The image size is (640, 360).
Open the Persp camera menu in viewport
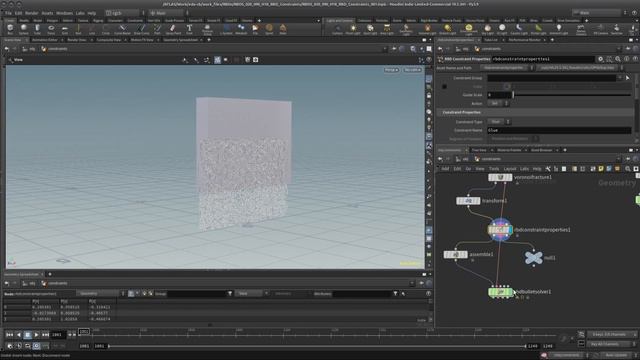391,70
